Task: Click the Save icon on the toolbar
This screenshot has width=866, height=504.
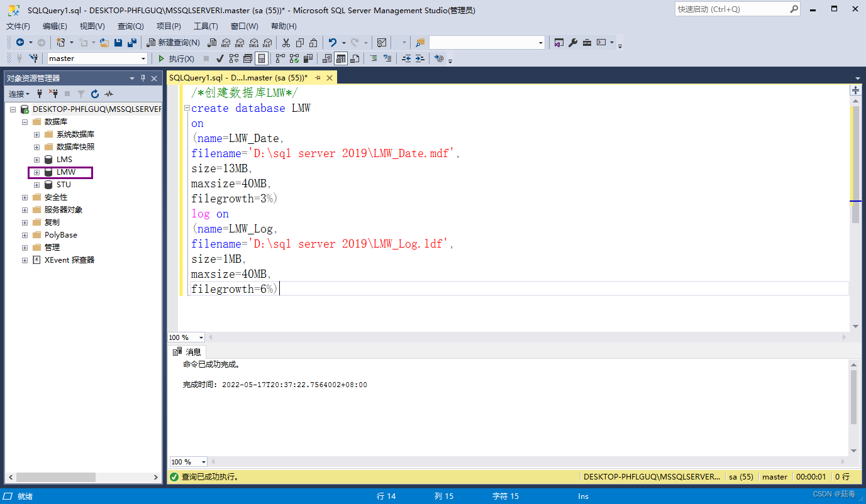Action: click(118, 42)
